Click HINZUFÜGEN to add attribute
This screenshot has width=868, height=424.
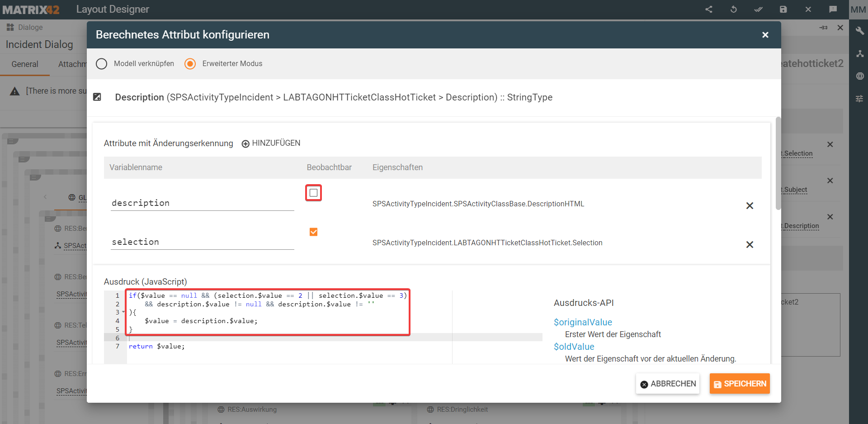click(271, 143)
